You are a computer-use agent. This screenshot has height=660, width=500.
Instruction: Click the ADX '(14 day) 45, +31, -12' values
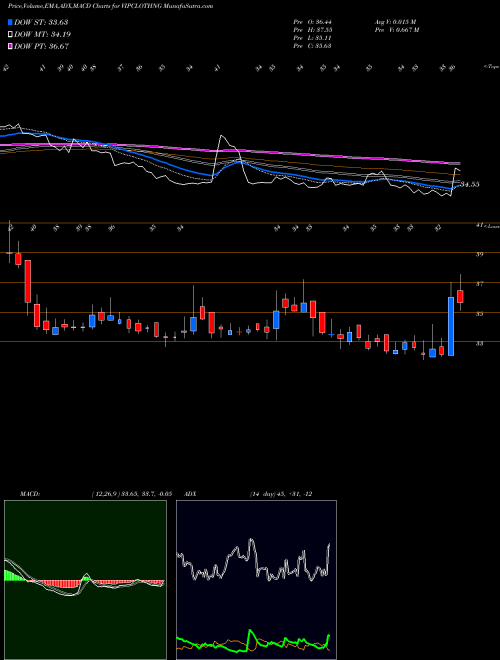pyautogui.click(x=281, y=494)
